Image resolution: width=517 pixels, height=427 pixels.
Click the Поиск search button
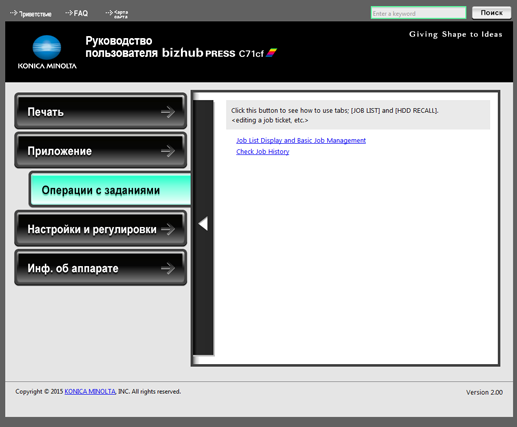(x=491, y=13)
